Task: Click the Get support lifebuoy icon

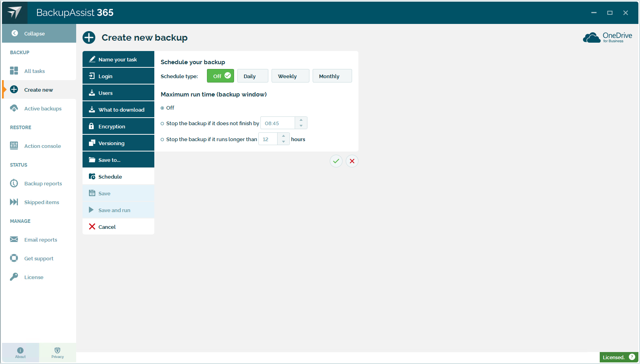Action: pos(14,258)
